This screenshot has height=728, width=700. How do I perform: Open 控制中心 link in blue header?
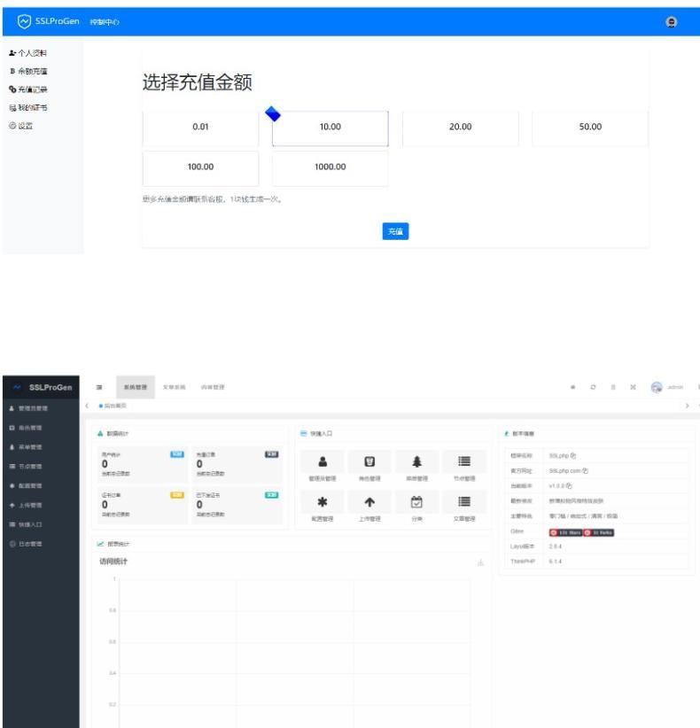click(105, 22)
